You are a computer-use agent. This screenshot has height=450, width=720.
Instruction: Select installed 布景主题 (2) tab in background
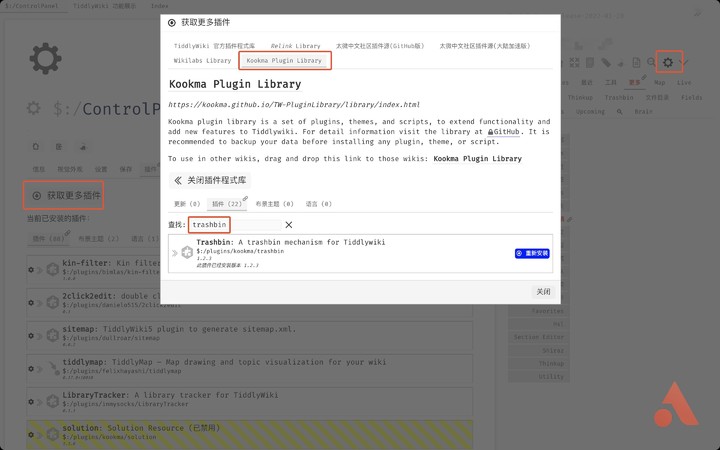click(98, 239)
